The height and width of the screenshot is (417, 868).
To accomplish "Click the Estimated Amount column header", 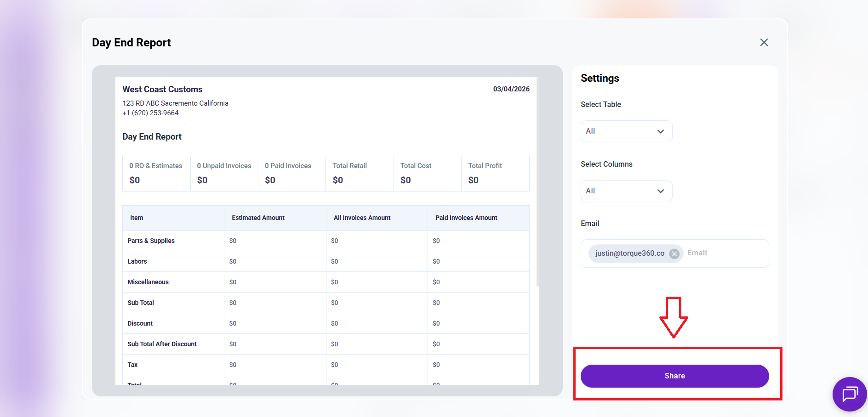I will pyautogui.click(x=258, y=218).
